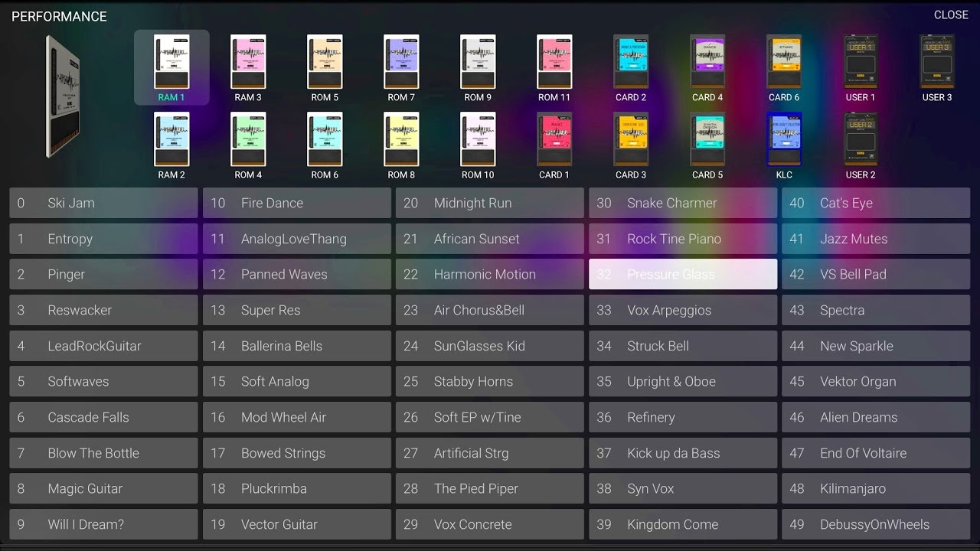
Task: Load performance 16 Mod Wheel Air
Action: tap(297, 417)
